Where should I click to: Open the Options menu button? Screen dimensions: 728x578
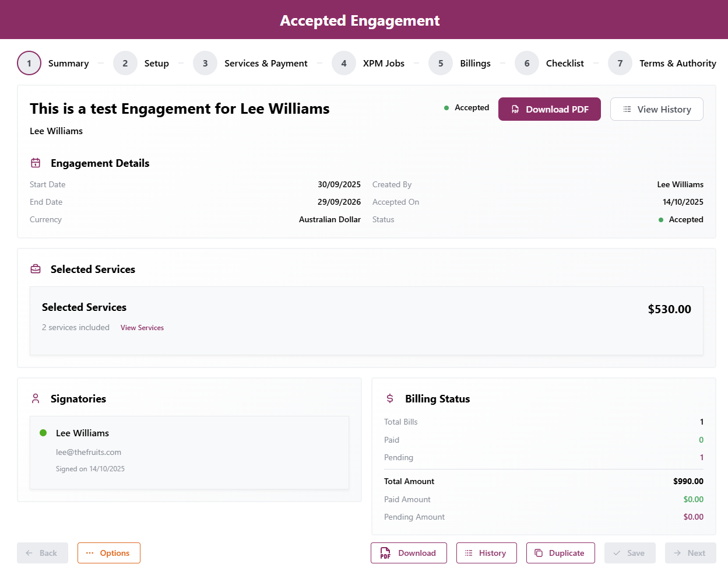tap(108, 553)
